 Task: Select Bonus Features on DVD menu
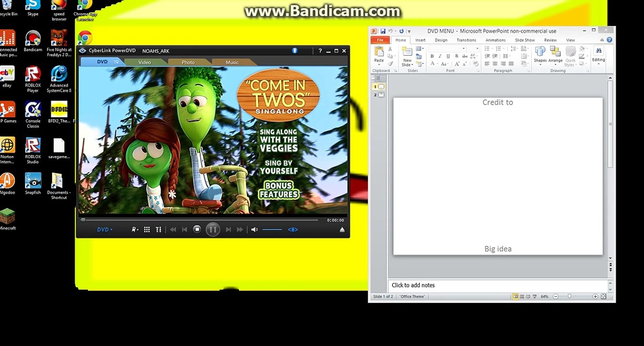pos(279,190)
